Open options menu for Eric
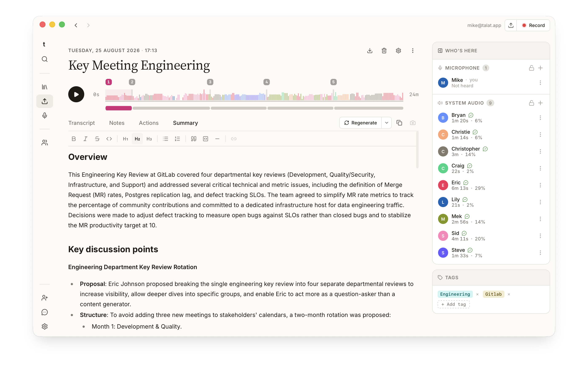This screenshot has width=588, height=368. (x=540, y=185)
